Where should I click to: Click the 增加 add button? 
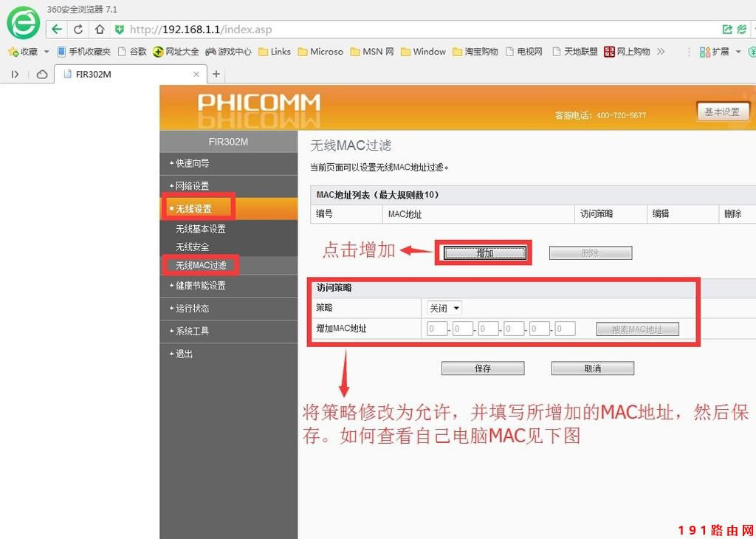[483, 252]
